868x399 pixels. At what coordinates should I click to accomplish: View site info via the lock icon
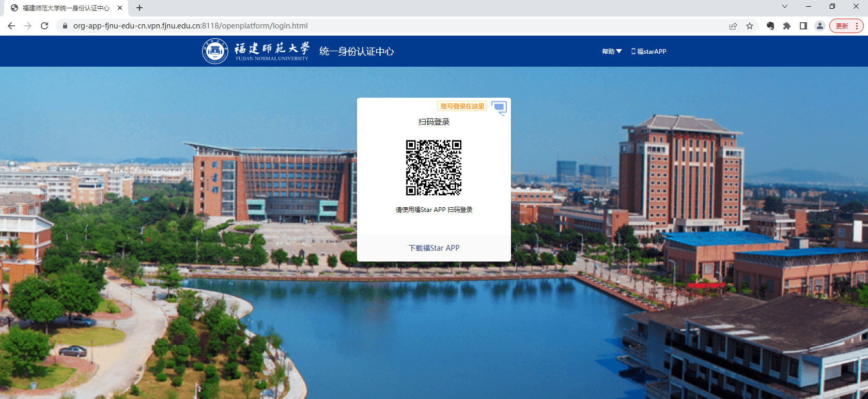click(x=65, y=26)
